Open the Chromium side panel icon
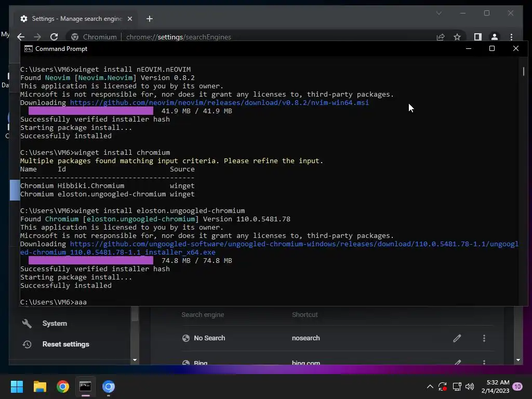 tap(478, 37)
